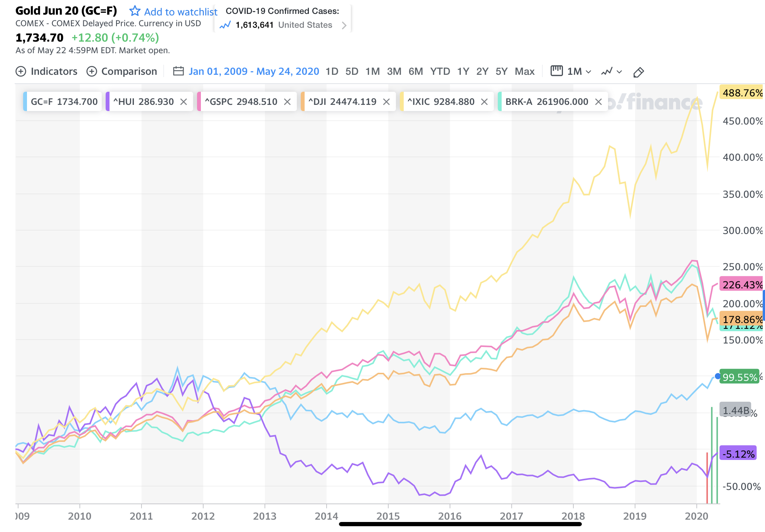Remove the ^GSPC comparison series
The image size is (765, 532).
pos(287,102)
